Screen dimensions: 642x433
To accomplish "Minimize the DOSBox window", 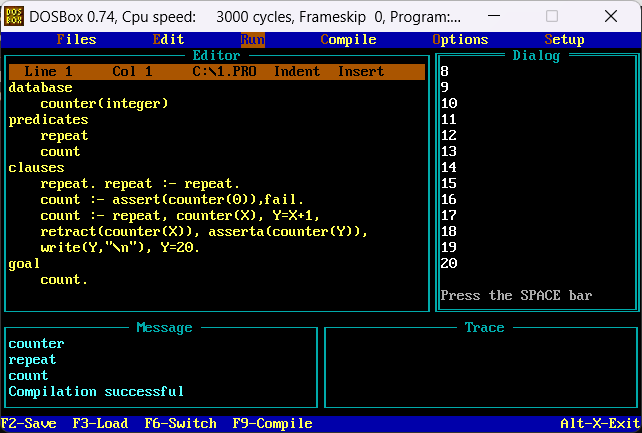I will 494,16.
